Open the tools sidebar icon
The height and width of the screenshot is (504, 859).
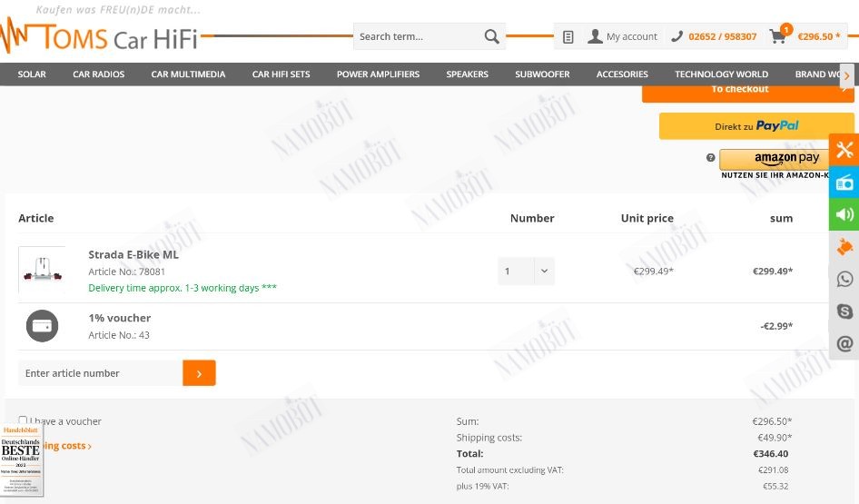coord(844,150)
